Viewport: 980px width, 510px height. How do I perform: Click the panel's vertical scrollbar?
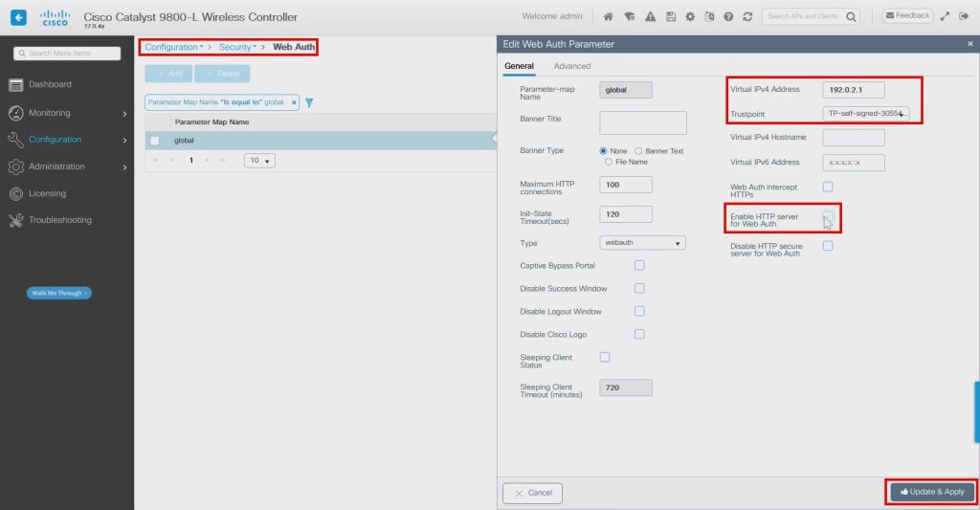(x=977, y=411)
